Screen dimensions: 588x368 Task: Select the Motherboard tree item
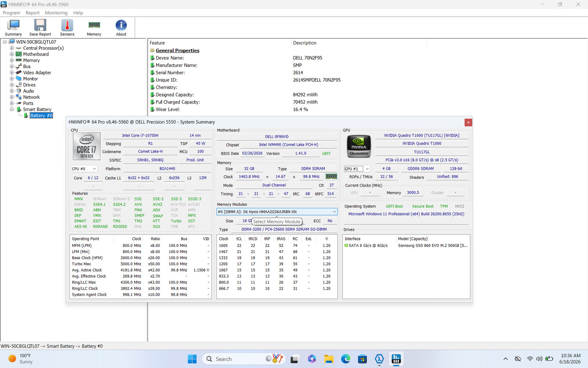[x=36, y=54]
